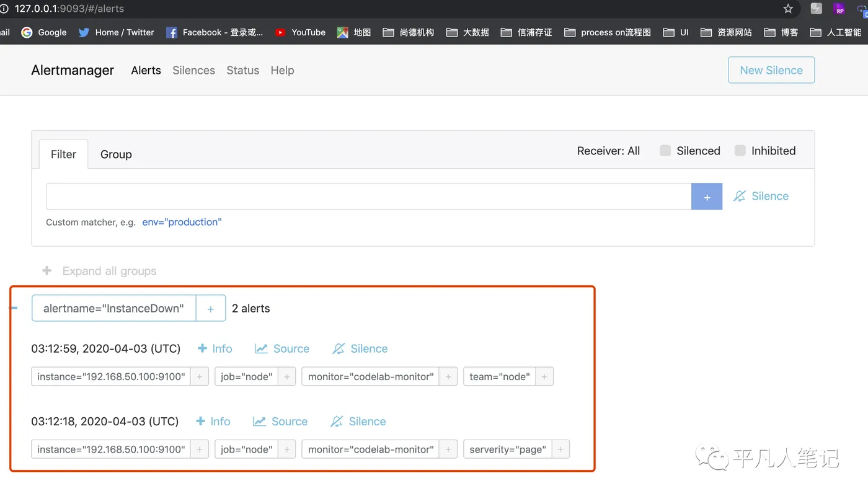Add alertname="InstanceDown" to filter with plus
Screen dimensions: 868x496
tap(211, 308)
